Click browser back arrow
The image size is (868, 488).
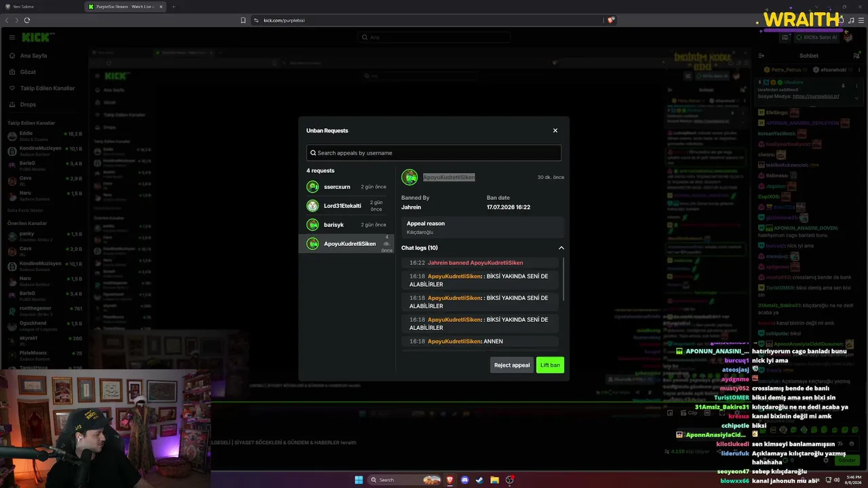[7, 20]
